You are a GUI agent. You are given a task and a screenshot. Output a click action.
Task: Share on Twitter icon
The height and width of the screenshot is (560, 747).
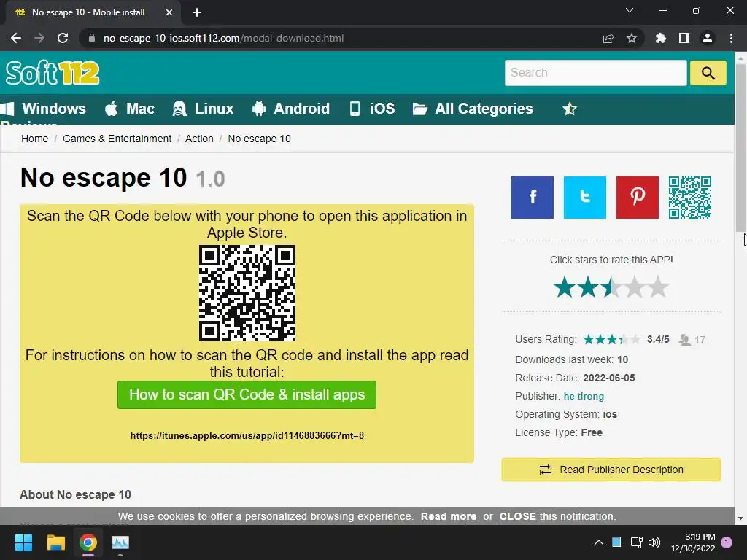click(584, 198)
